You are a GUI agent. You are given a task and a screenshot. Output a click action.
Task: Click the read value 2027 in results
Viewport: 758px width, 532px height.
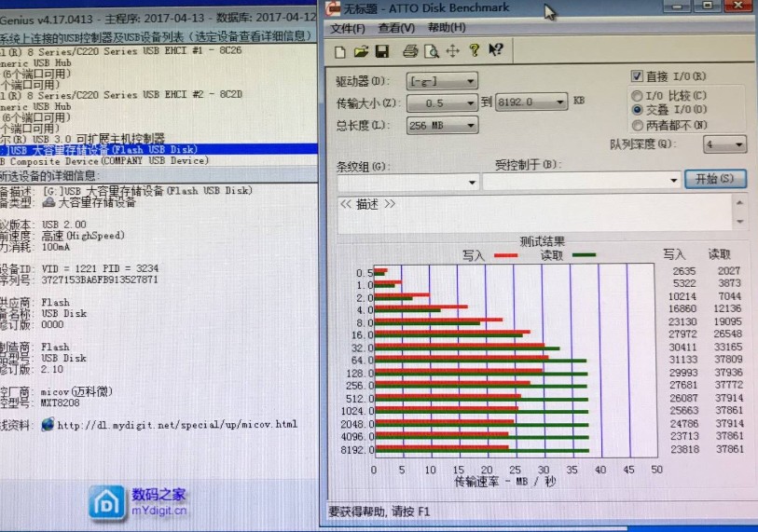pyautogui.click(x=729, y=270)
